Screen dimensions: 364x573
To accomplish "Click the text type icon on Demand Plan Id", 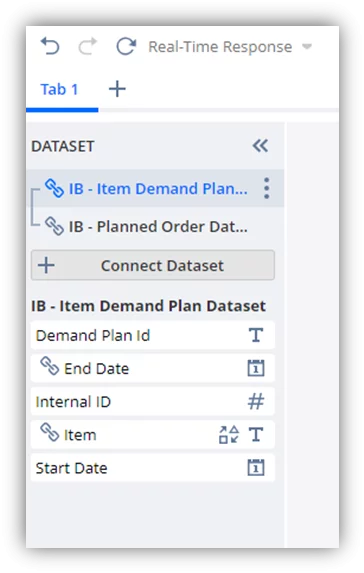I will click(256, 335).
